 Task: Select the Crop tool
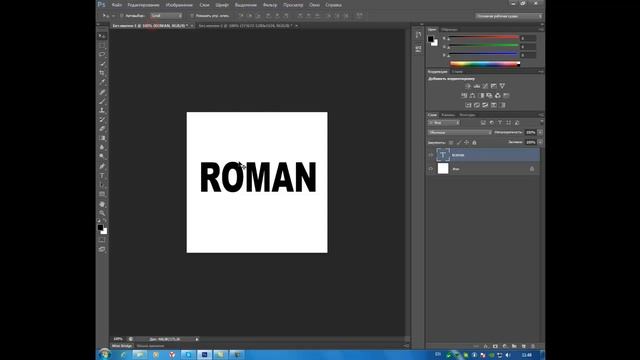[x=102, y=73]
